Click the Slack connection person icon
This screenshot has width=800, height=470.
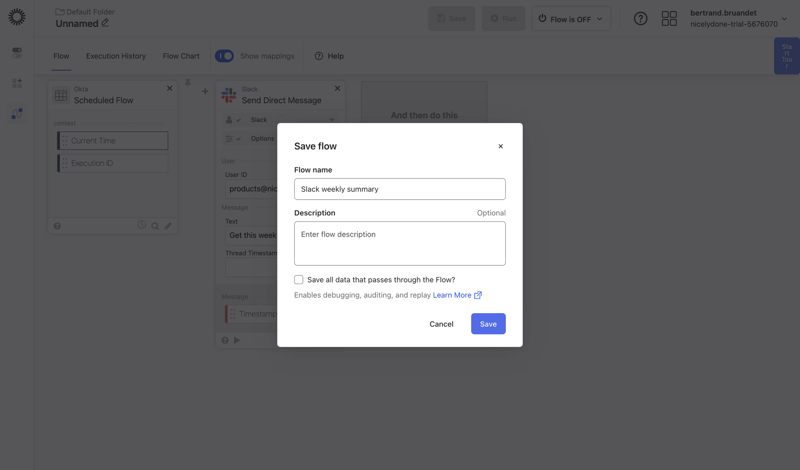pyautogui.click(x=229, y=120)
